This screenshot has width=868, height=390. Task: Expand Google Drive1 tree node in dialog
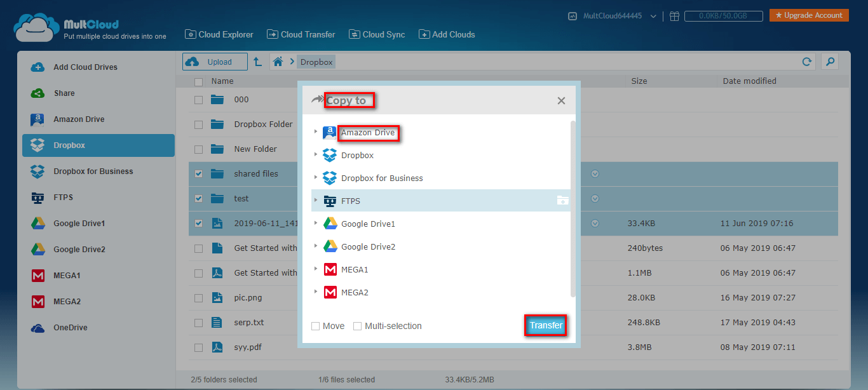click(x=316, y=223)
